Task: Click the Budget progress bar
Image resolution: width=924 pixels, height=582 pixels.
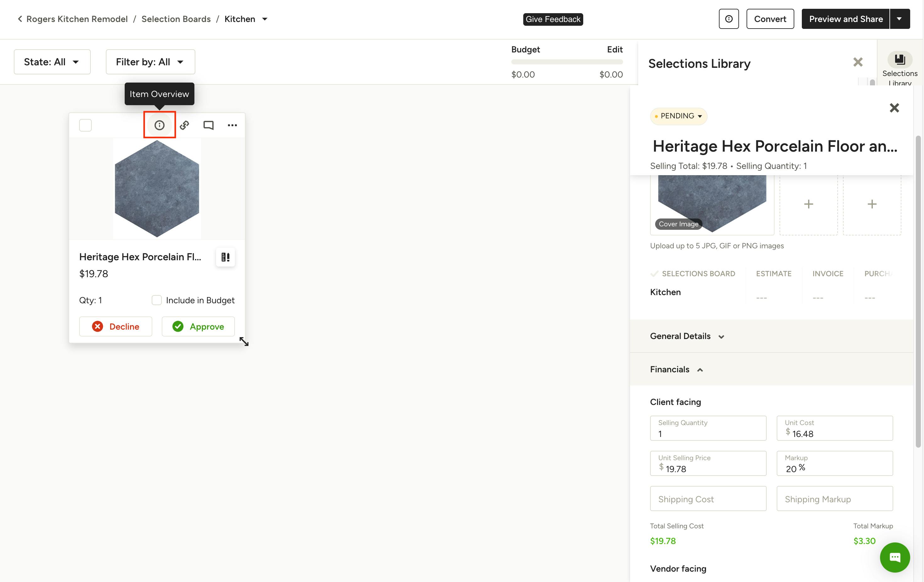Action: (567, 62)
